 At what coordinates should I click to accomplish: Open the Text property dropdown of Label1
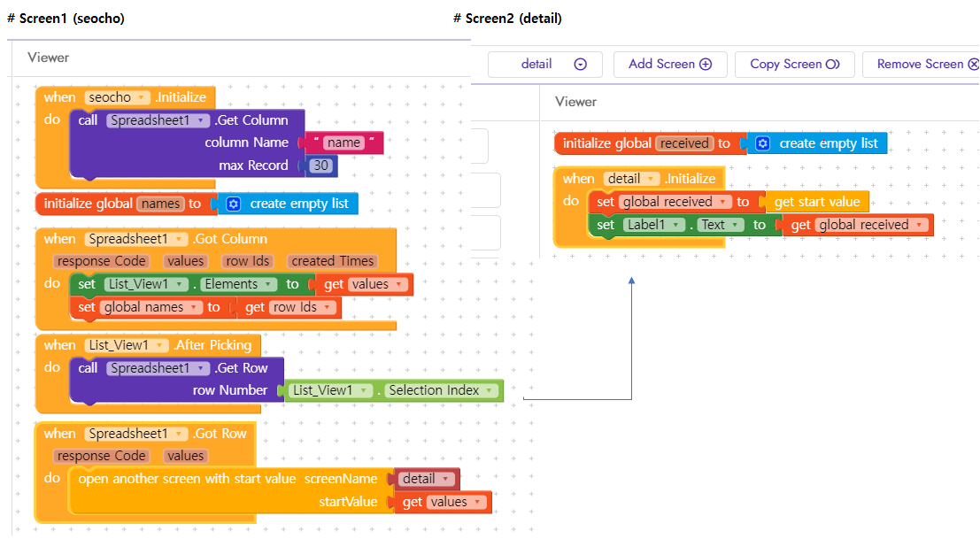tap(721, 226)
